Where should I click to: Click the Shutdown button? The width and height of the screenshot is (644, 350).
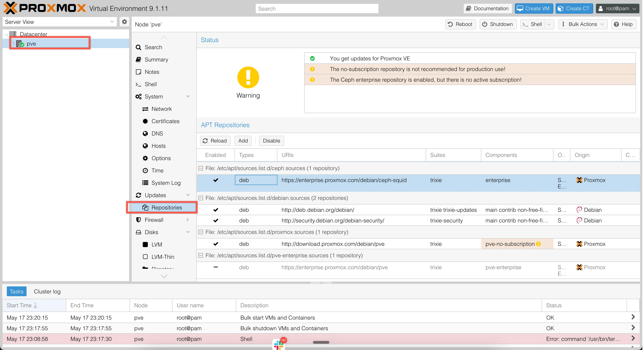tap(498, 24)
